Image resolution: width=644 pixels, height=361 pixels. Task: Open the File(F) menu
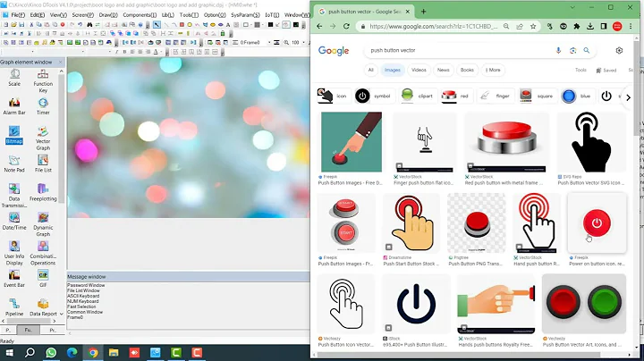click(x=18, y=15)
